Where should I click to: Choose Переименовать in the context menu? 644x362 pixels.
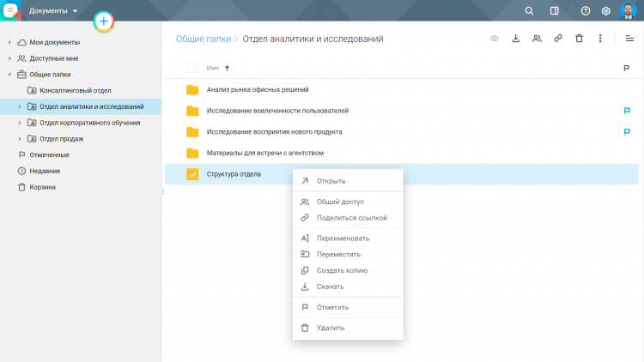coord(348,238)
